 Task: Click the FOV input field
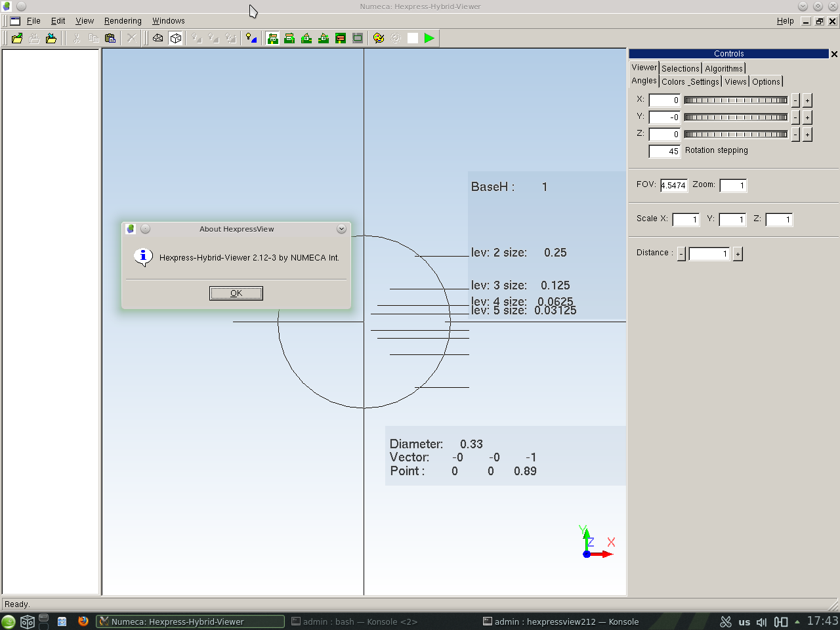(x=674, y=186)
